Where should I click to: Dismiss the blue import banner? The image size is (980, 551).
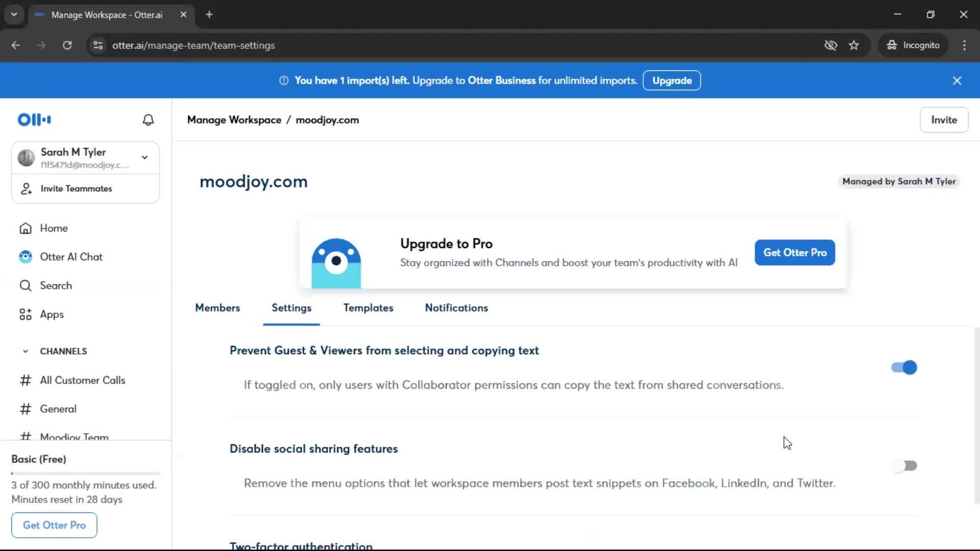click(957, 81)
